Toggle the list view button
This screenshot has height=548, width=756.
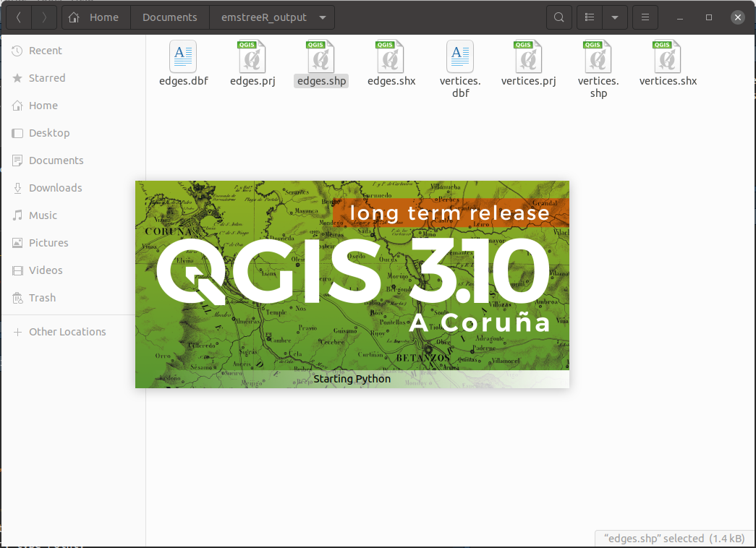point(590,17)
